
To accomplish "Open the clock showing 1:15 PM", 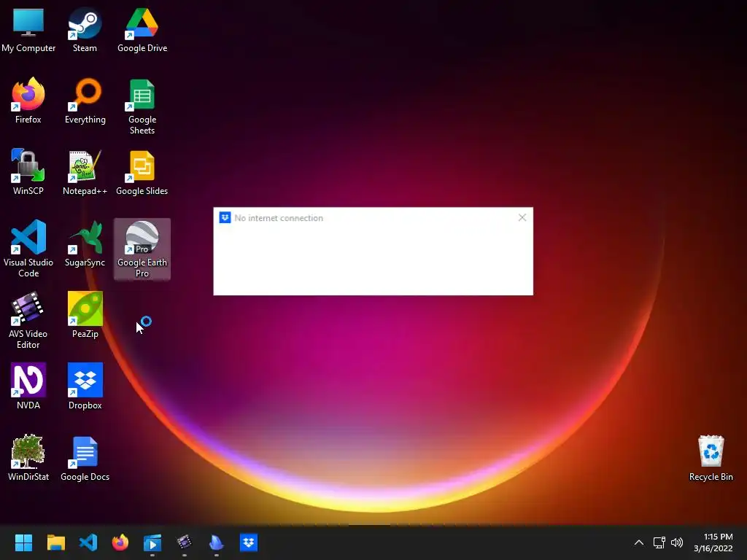I will tap(713, 542).
